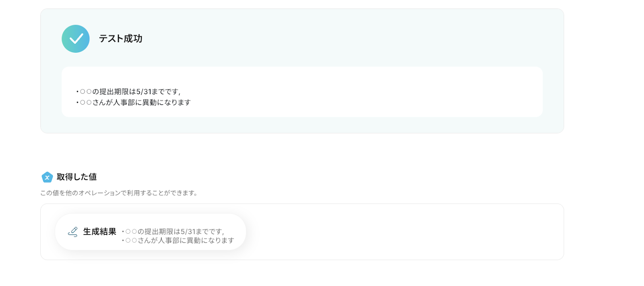Click the テスト成功 heading
This screenshot has width=644, height=286.
tap(120, 39)
